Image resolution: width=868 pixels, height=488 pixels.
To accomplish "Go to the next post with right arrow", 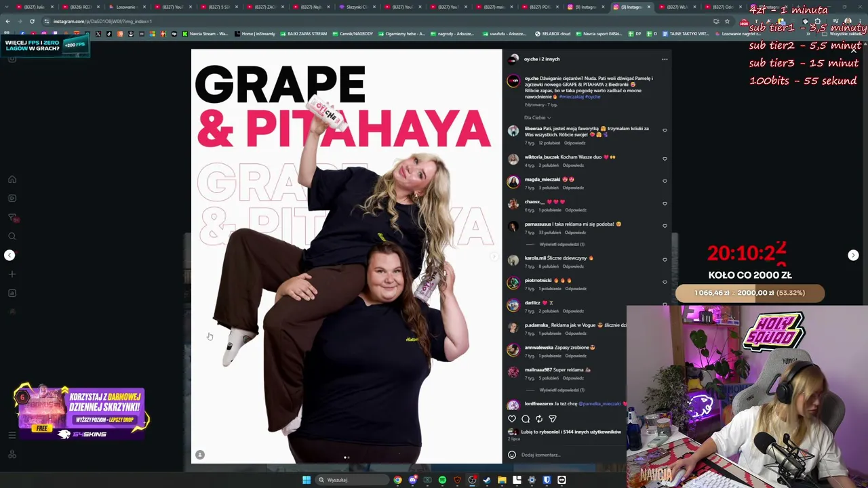I will [x=853, y=255].
